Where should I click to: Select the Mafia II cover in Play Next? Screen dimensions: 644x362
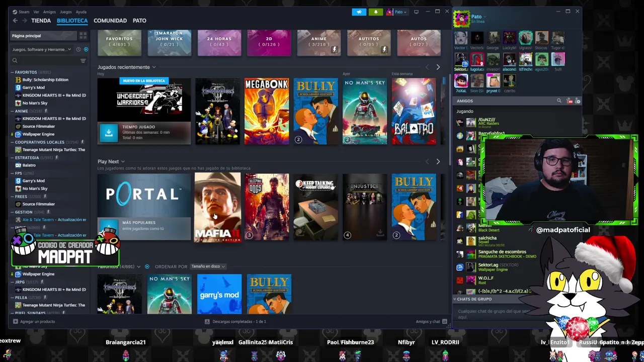pos(218,207)
